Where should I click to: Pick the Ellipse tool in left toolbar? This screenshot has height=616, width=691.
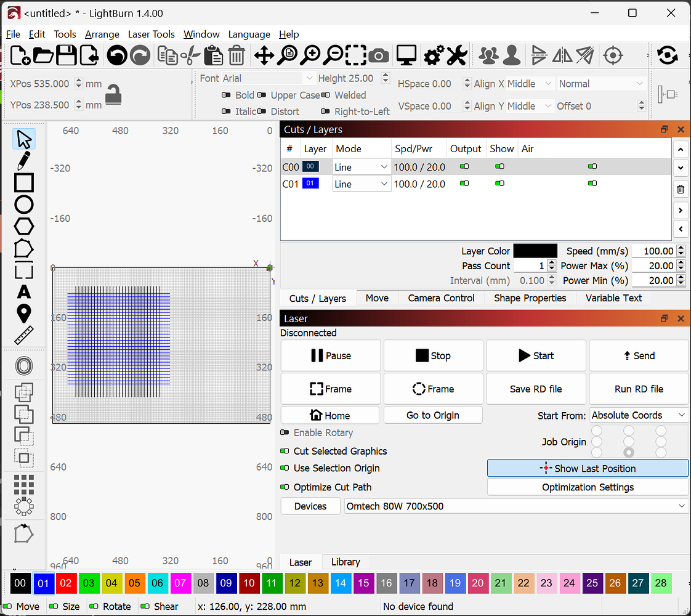(23, 205)
